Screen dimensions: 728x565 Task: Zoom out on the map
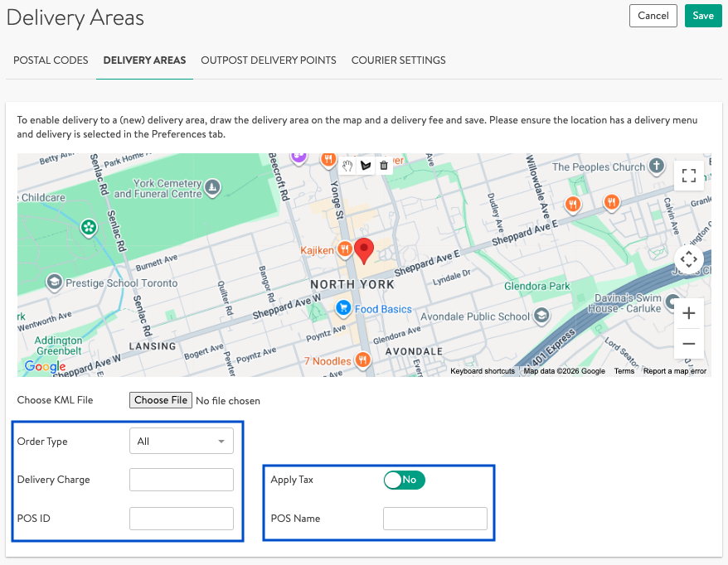[x=688, y=344]
